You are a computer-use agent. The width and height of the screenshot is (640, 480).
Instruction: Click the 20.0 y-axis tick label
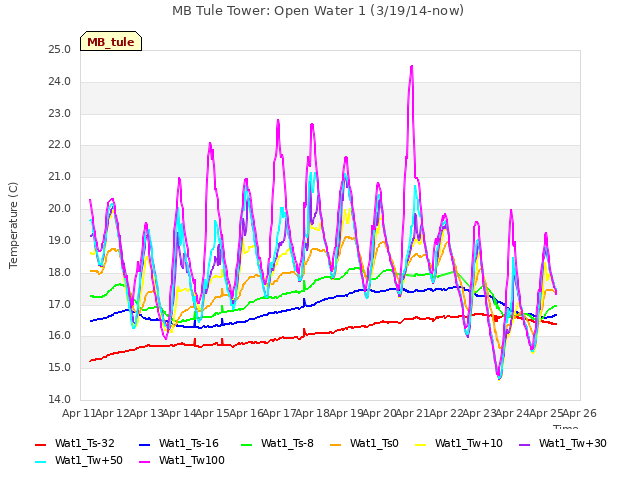point(60,209)
